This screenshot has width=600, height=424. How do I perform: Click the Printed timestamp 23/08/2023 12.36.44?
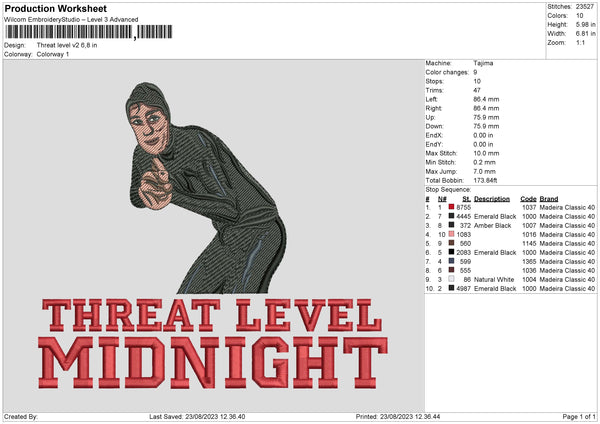click(x=410, y=416)
